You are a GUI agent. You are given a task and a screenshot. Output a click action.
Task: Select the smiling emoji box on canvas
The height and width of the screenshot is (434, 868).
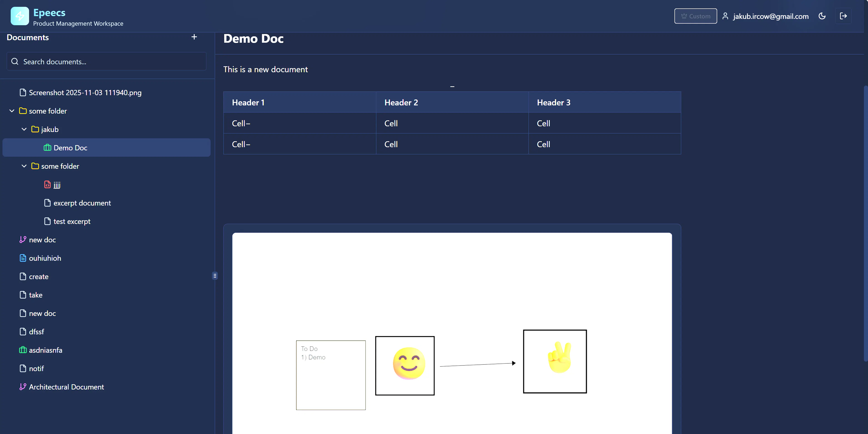coord(405,366)
